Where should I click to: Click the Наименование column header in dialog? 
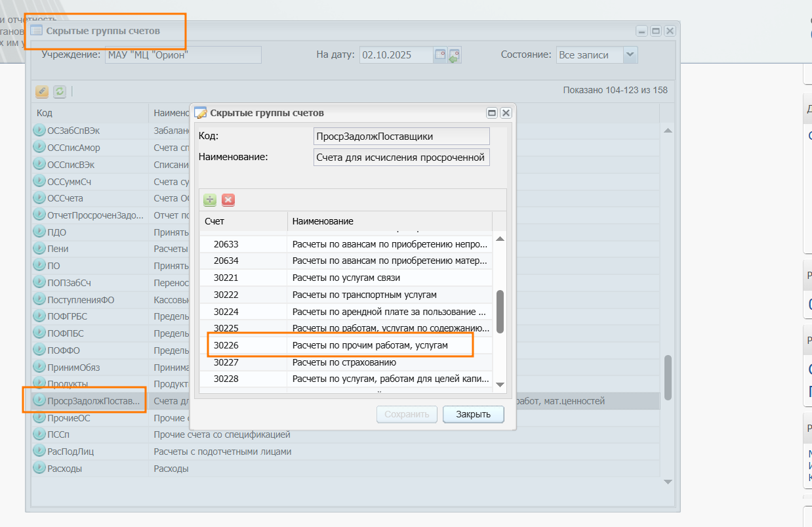390,221
